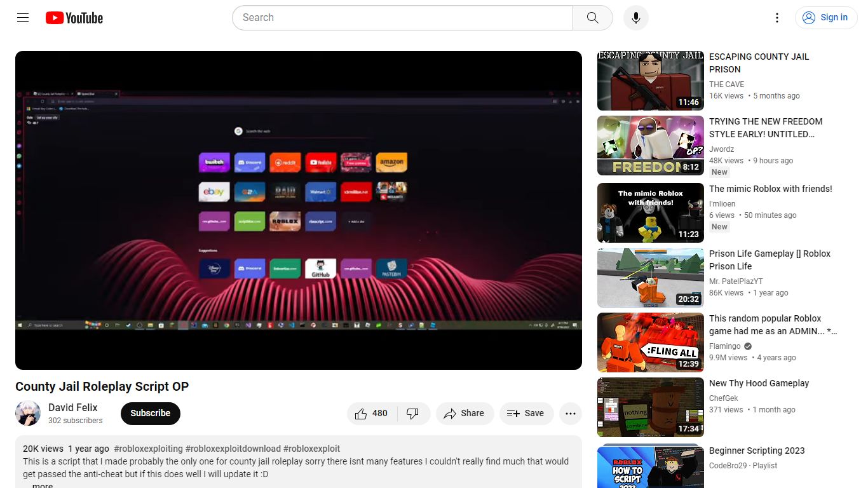Open The mimic Roblox with friends! title
The image size is (868, 488).
click(x=770, y=189)
